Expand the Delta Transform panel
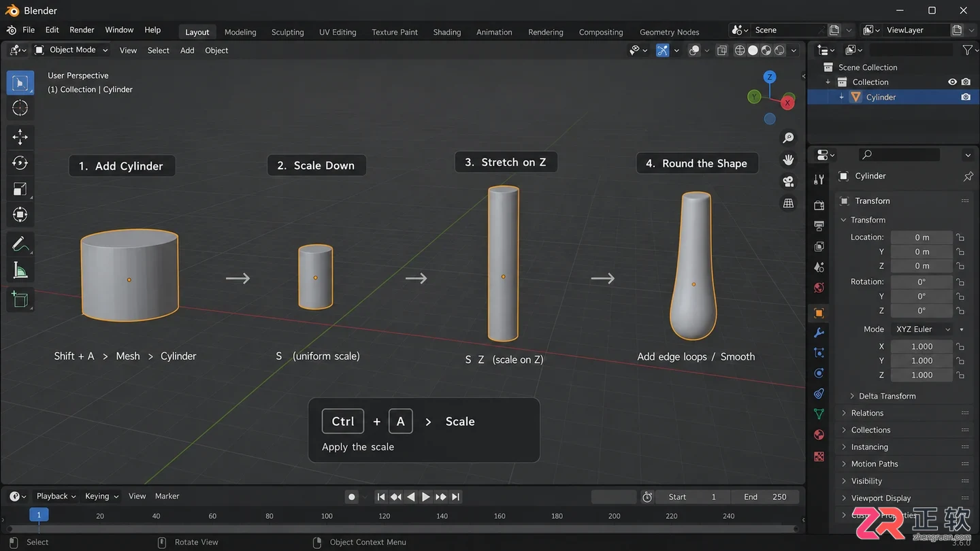 click(887, 396)
